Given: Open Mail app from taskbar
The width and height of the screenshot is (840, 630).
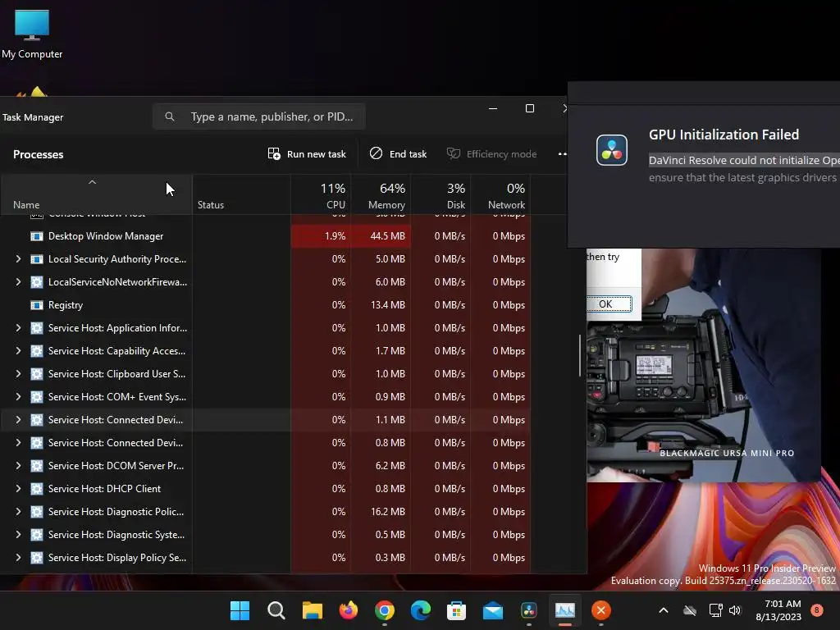Looking at the screenshot, I should point(493,610).
